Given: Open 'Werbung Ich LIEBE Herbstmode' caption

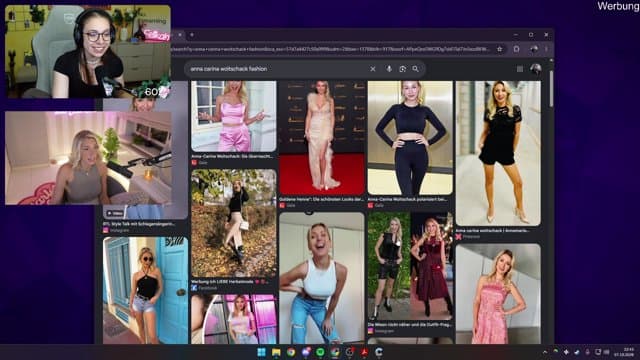Looking at the screenshot, I should pyautogui.click(x=230, y=282).
